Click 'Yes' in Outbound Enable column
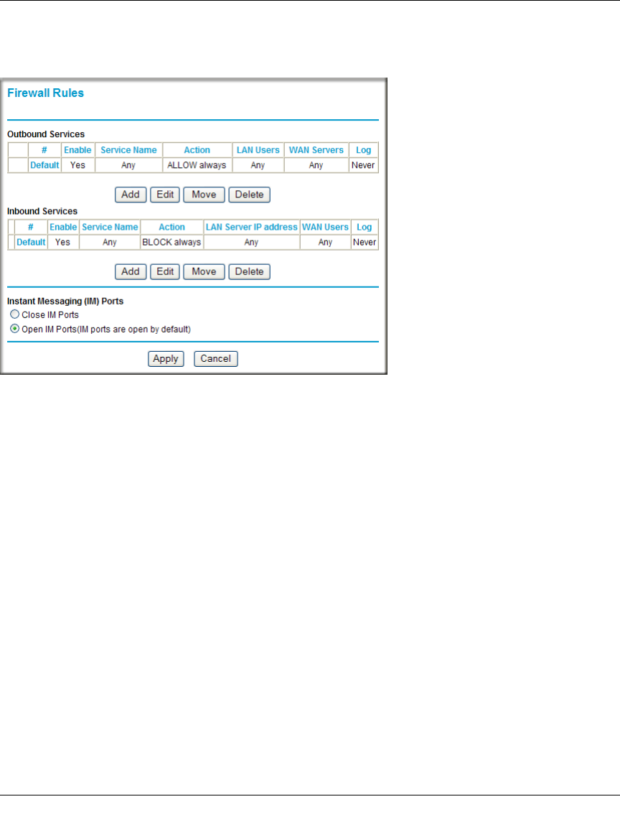 [x=77, y=165]
